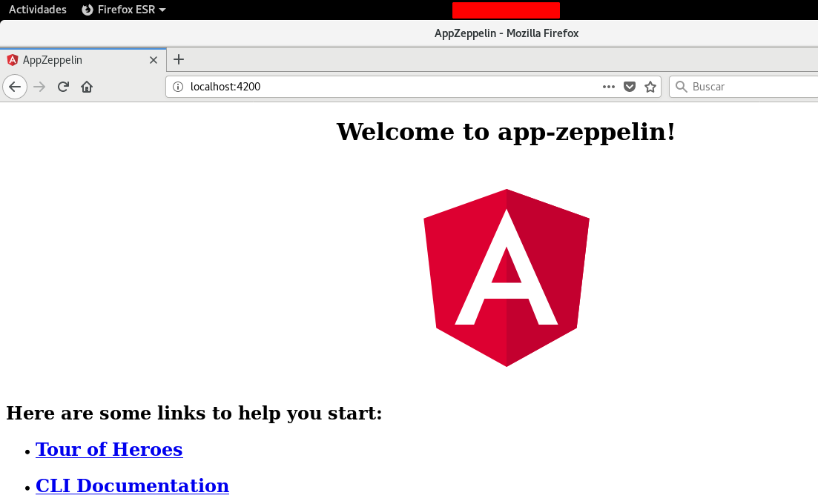Screen dimensions: 818x504
Task: Go back using the back arrow button
Action: point(15,87)
